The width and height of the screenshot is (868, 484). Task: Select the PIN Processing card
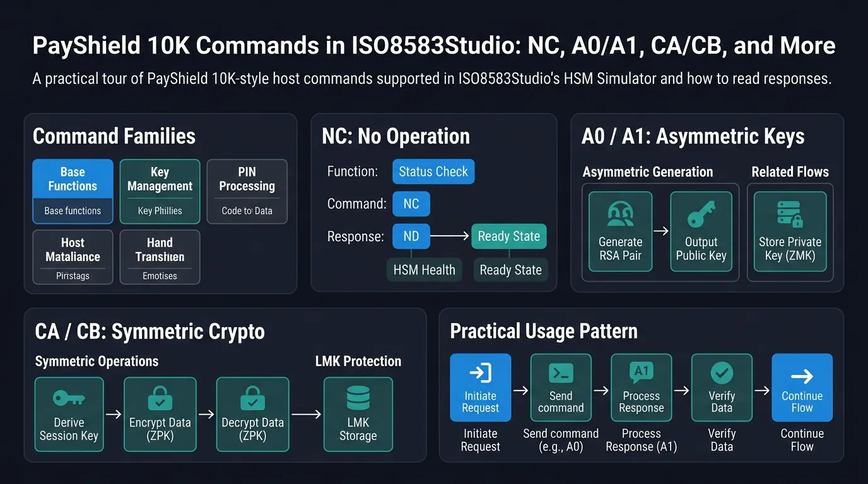tap(247, 192)
